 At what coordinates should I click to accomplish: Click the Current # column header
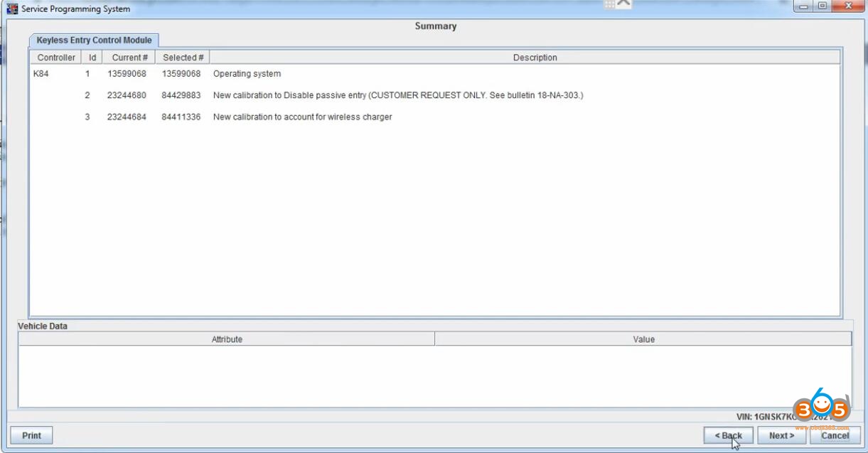129,57
